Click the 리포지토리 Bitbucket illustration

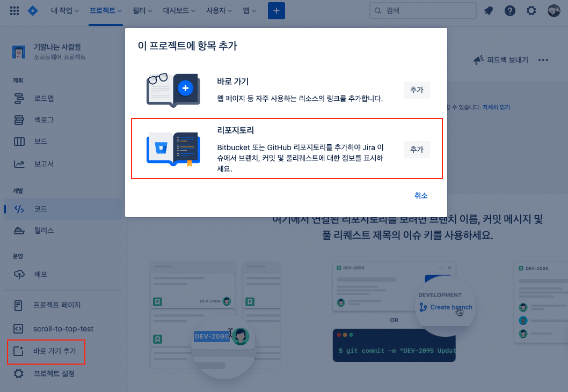(173, 149)
